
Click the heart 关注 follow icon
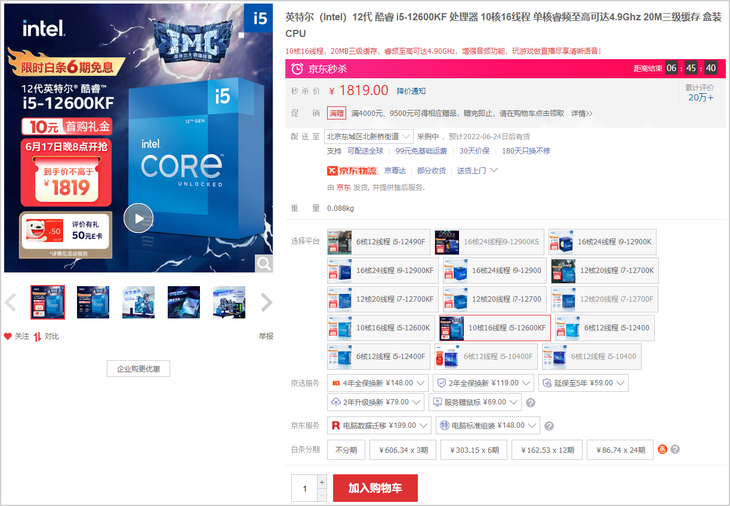tap(8, 336)
